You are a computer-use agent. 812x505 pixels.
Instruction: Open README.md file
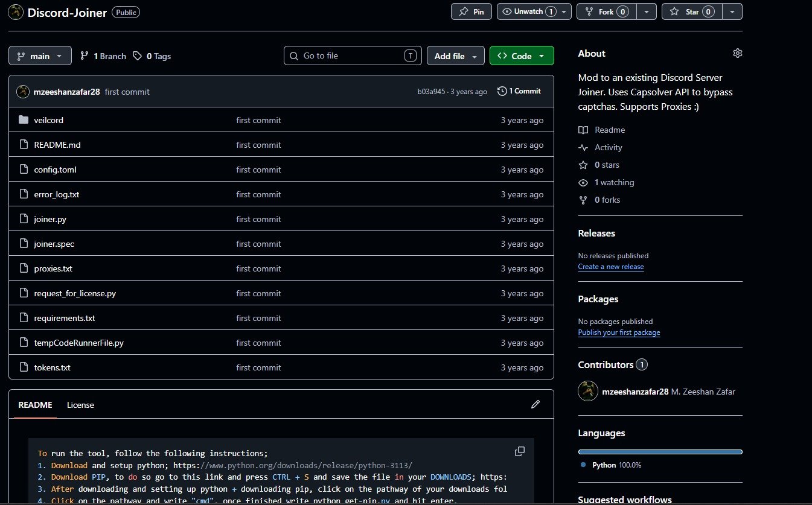pos(56,145)
